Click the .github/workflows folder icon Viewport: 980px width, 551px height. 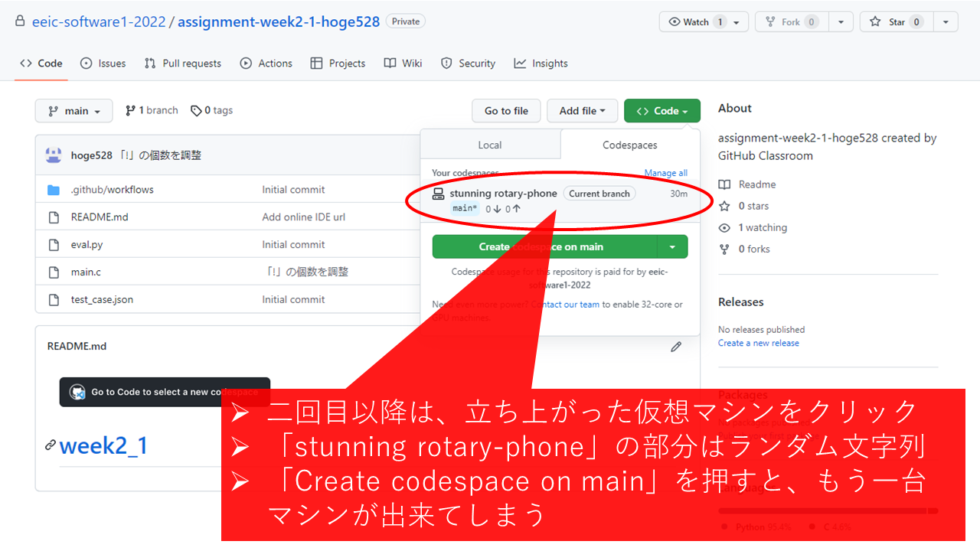click(x=54, y=190)
